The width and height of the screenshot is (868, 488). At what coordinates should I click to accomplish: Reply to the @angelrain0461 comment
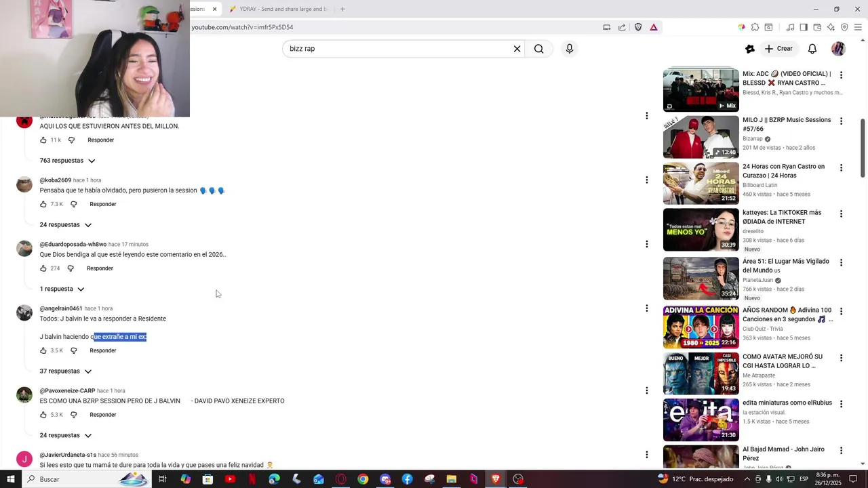103,350
